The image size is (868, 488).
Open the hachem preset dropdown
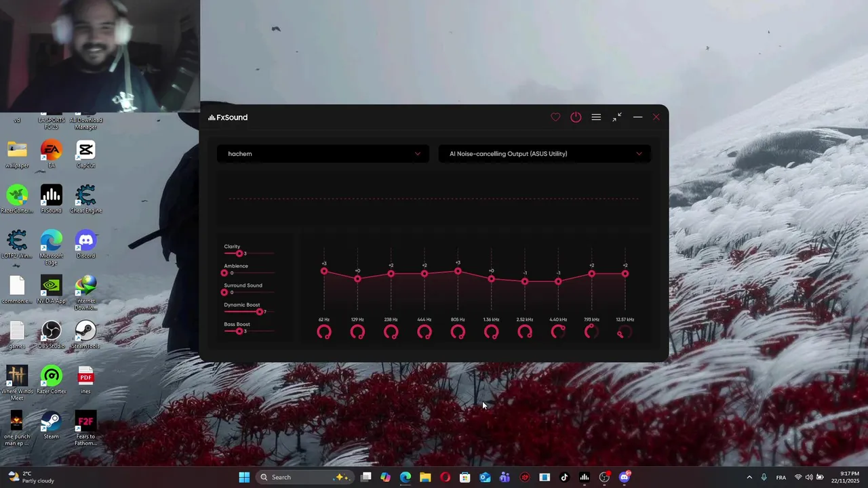click(x=323, y=154)
